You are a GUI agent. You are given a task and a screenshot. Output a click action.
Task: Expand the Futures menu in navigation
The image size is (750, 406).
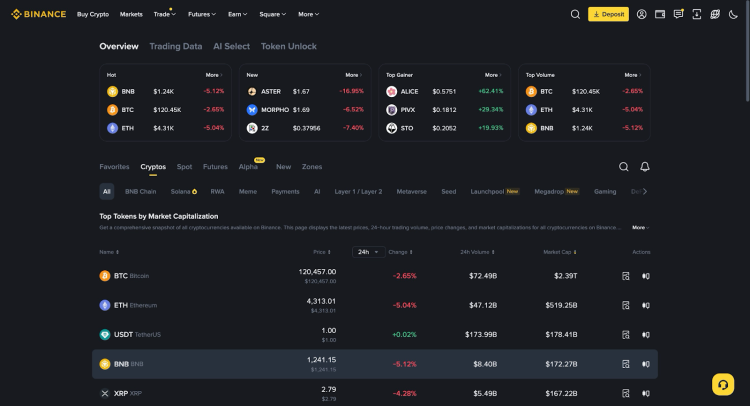click(x=203, y=14)
